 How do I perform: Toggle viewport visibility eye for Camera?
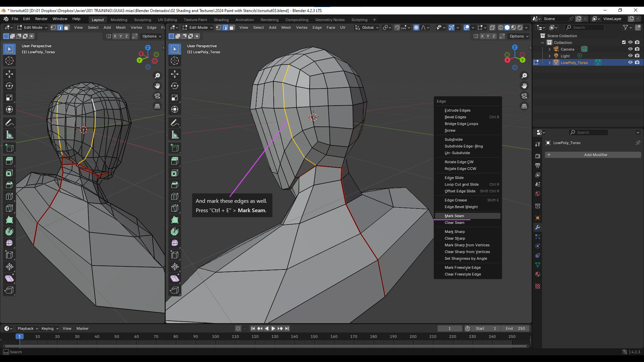(x=630, y=49)
